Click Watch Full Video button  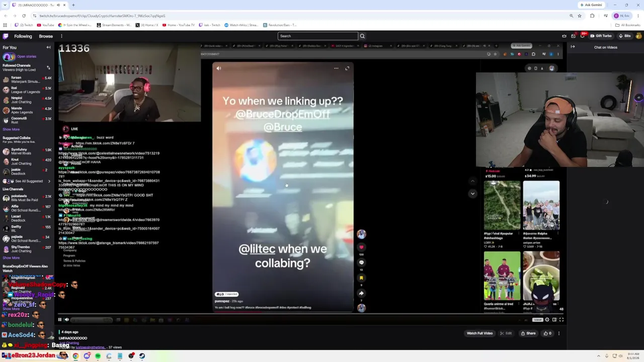(x=479, y=333)
